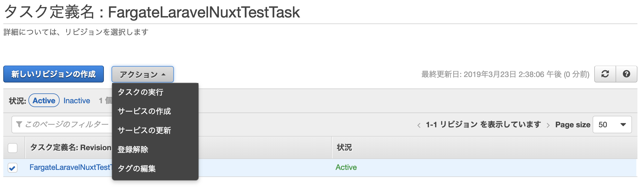Choose タスクの実行 from the menu
Screen dimensions: 644x195
tap(140, 92)
